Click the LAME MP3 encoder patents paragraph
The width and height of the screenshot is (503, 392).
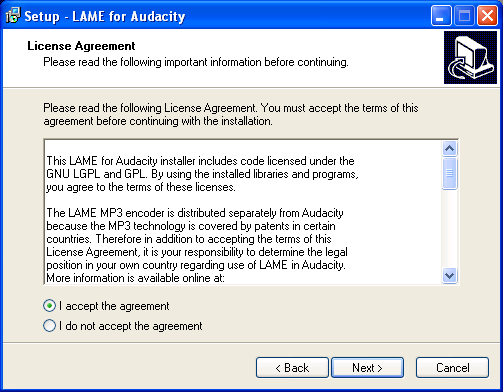pyautogui.click(x=197, y=239)
